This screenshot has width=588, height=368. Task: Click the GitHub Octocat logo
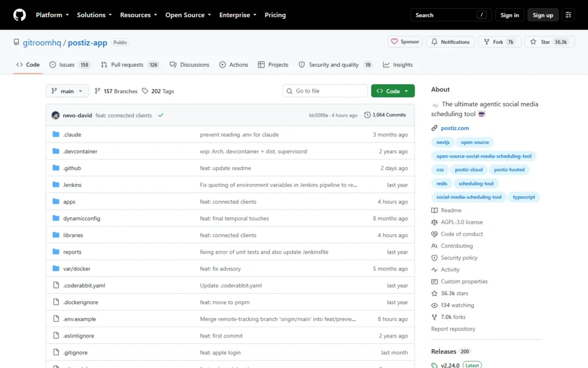click(x=20, y=15)
